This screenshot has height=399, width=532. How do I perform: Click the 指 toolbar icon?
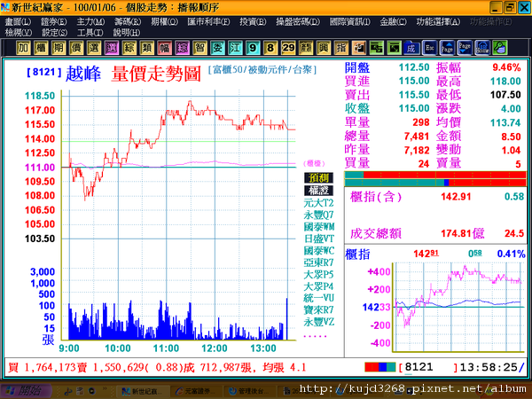(341, 48)
